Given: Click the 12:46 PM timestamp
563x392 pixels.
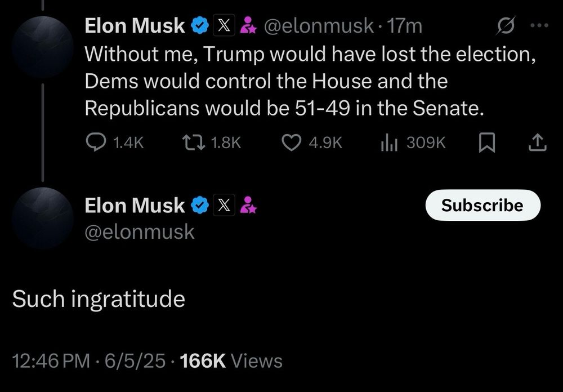Looking at the screenshot, I should [51, 360].
